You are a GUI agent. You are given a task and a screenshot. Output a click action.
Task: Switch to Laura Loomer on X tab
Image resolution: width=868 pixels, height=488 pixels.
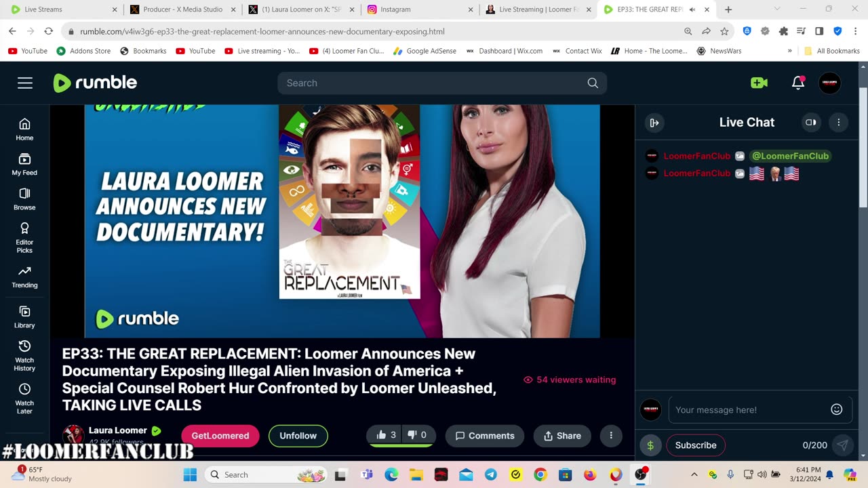(300, 9)
